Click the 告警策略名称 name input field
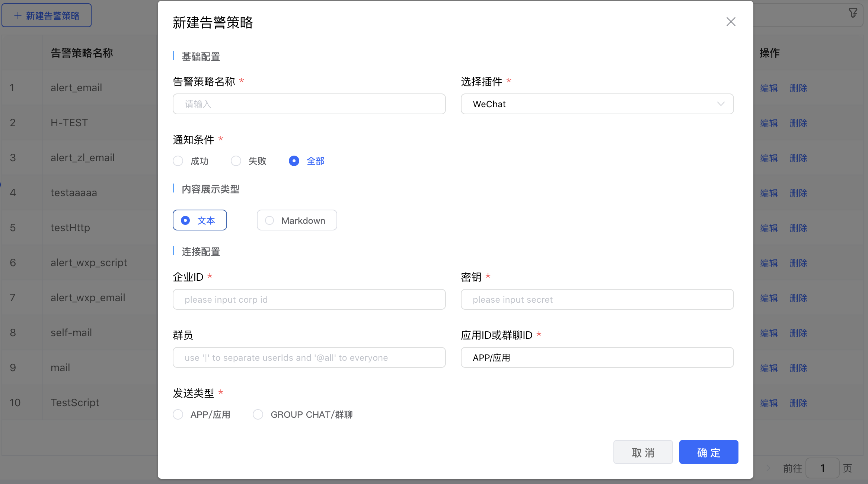Viewport: 868px width, 484px height. (309, 104)
